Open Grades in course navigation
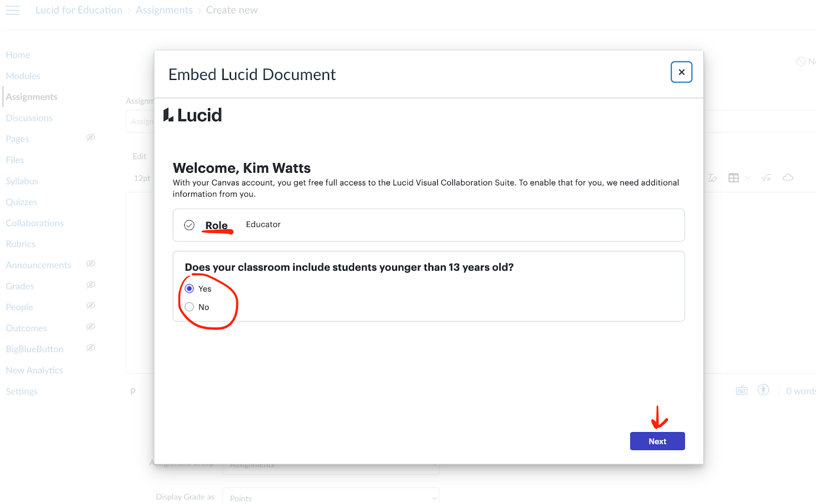The width and height of the screenshot is (816, 504). coord(20,286)
